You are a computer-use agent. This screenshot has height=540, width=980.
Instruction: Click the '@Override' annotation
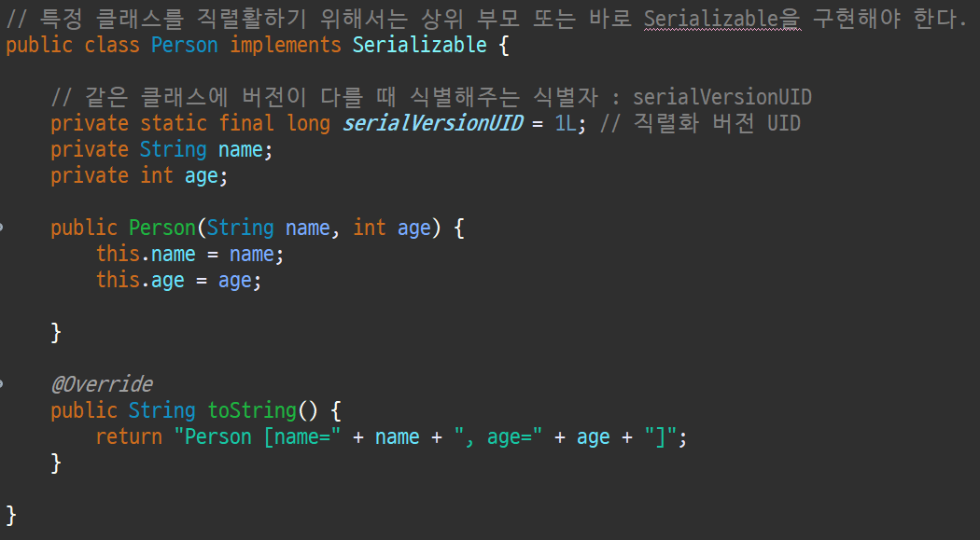pos(102,384)
